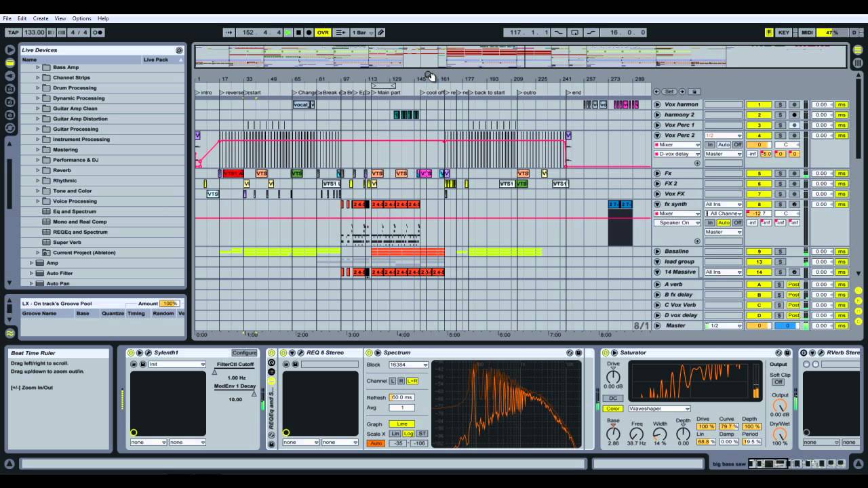
Task: Open the D-vox delay chooser dropdown
Action: coord(677,154)
